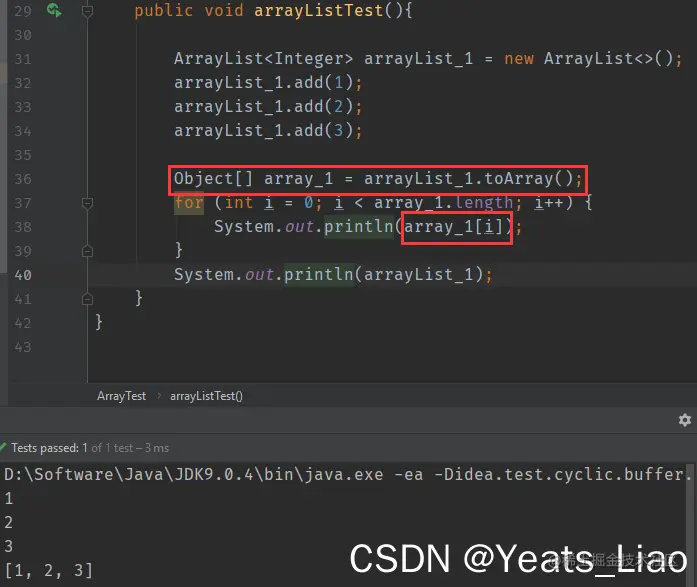Click line number 40 in the gutter
This screenshot has width=697, height=587.
point(23,275)
